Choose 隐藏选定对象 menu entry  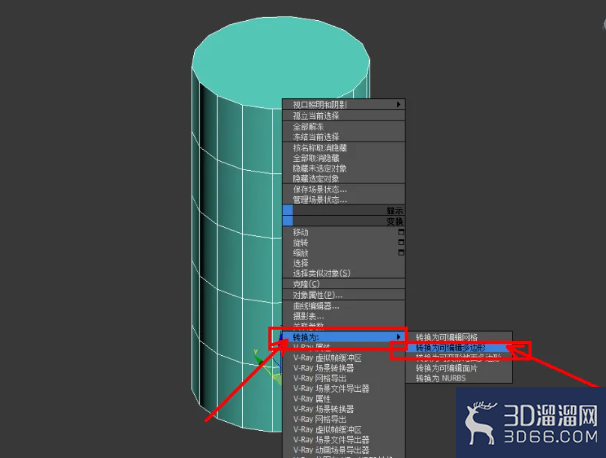(x=344, y=179)
